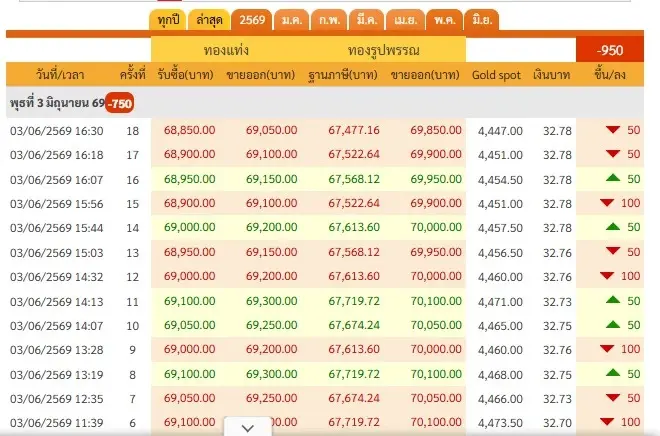
Task: Click the date heading พุธที่ 3 มิถุนายน 69
Action: click(x=58, y=103)
